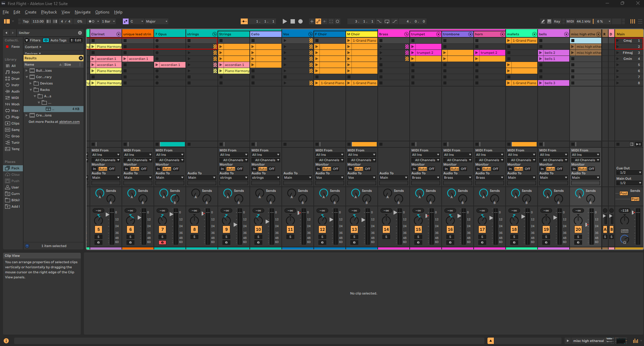644x346 pixels.
Task: Click the Tap tempo button
Action: (x=26, y=22)
